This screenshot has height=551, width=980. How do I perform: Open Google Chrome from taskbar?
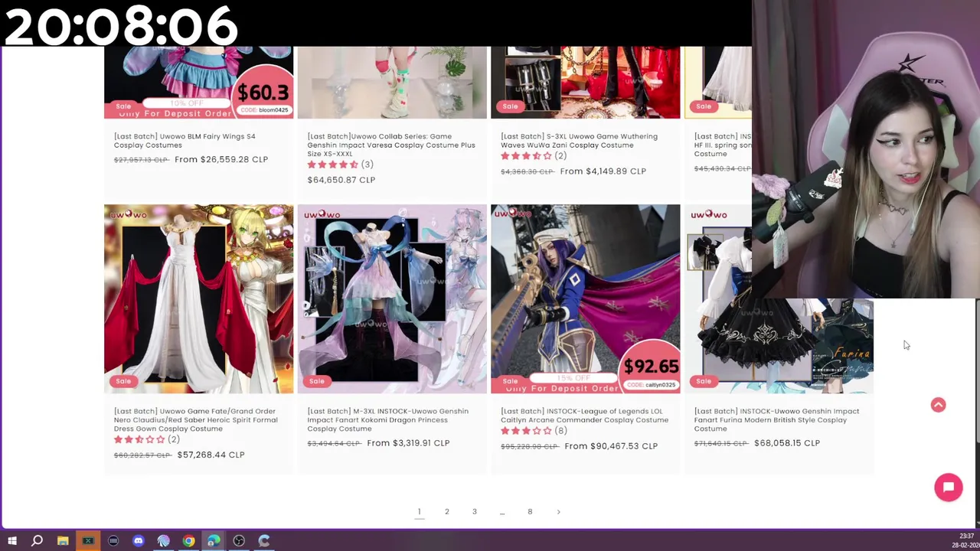[x=188, y=541]
